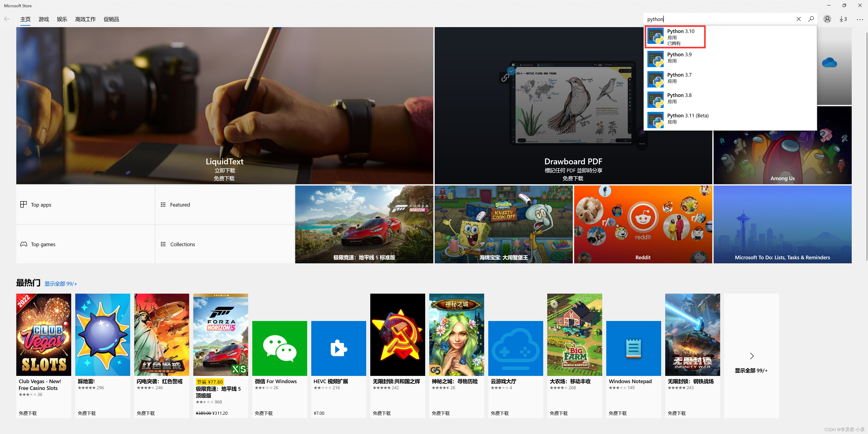
Task: Open the HEVC video extension tile icon
Action: pos(339,348)
